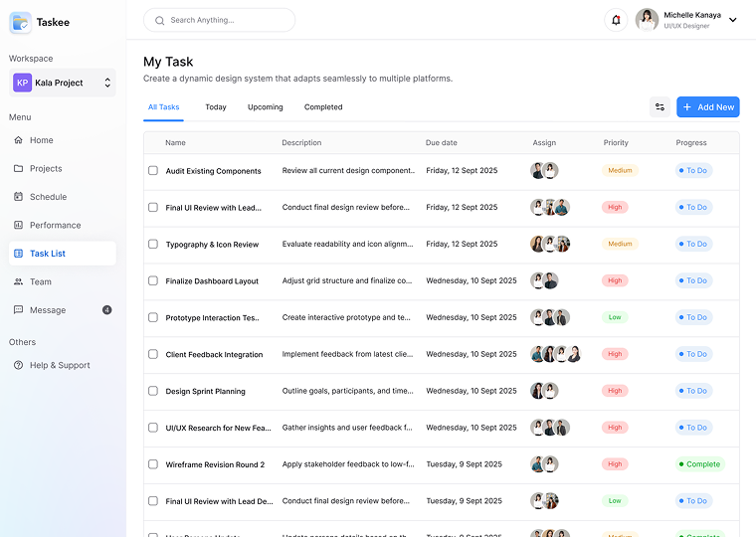Image resolution: width=756 pixels, height=537 pixels.
Task: Click Michelle Kanaya's profile avatar
Action: [x=647, y=20]
